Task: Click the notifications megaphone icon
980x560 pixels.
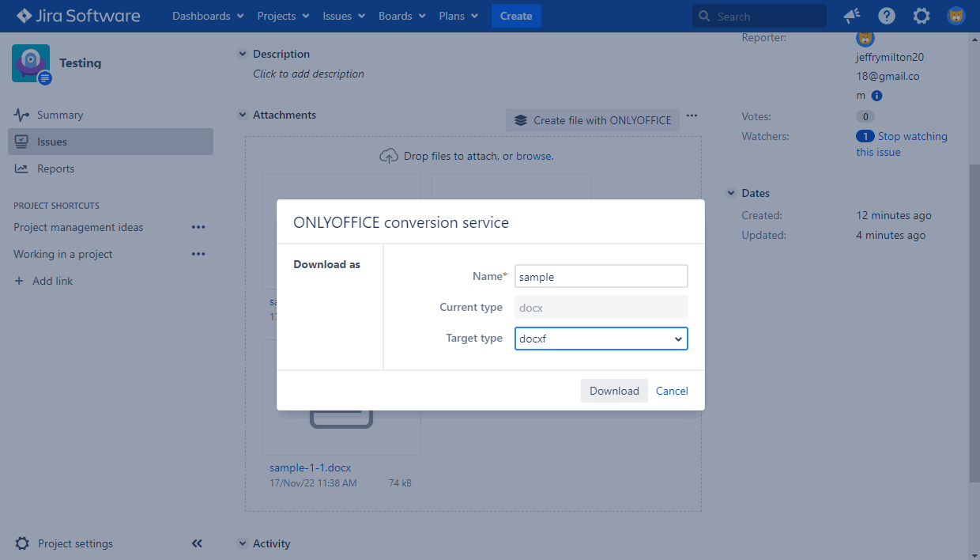Action: click(x=851, y=16)
